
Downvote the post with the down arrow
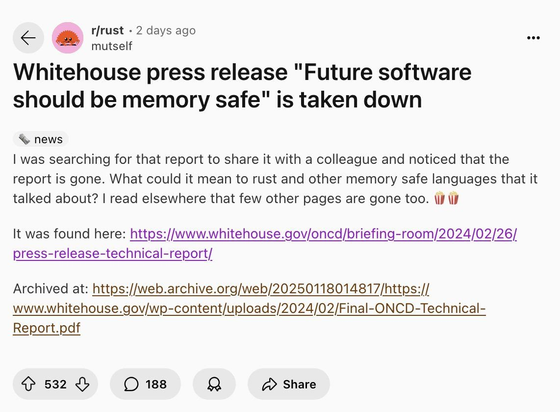82,384
